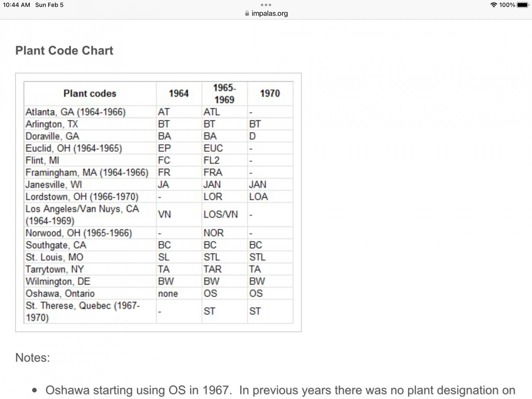Click the 'none' cell for Oshawa

point(168,294)
